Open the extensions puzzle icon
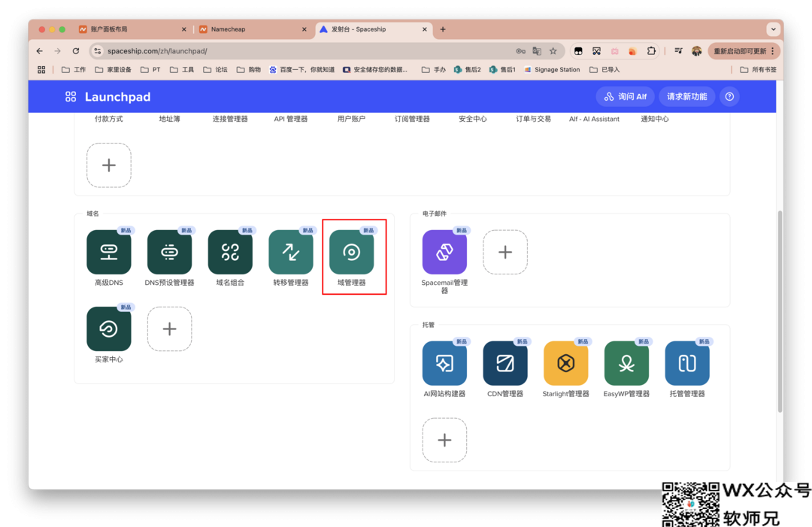This screenshot has width=812, height=527. click(651, 51)
